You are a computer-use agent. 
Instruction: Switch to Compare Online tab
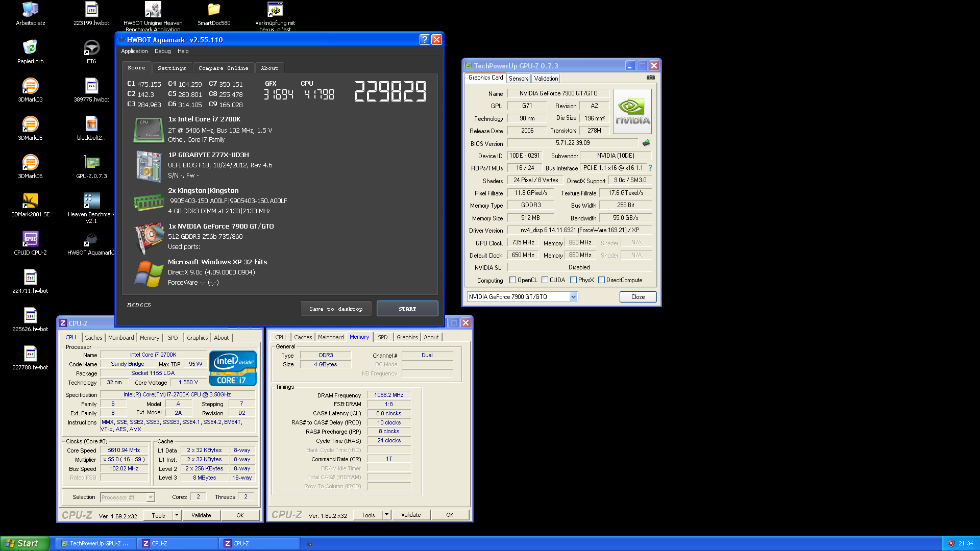224,68
